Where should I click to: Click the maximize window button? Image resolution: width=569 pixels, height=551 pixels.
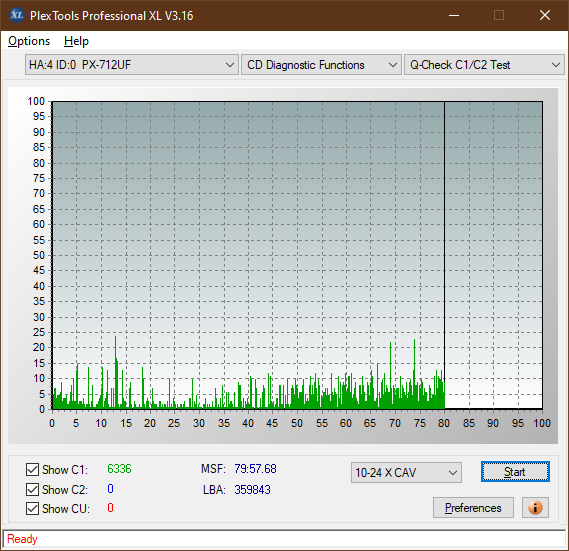499,15
